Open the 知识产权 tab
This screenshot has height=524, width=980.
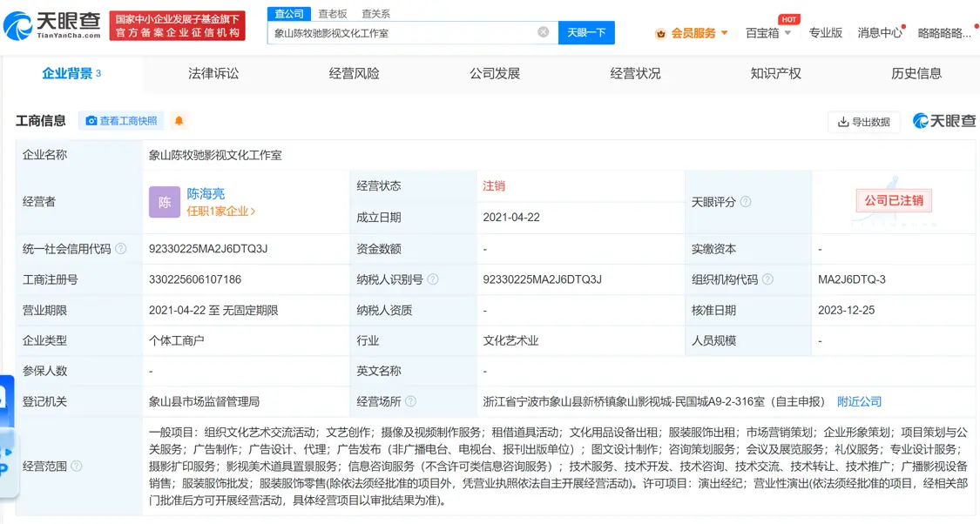tap(775, 74)
